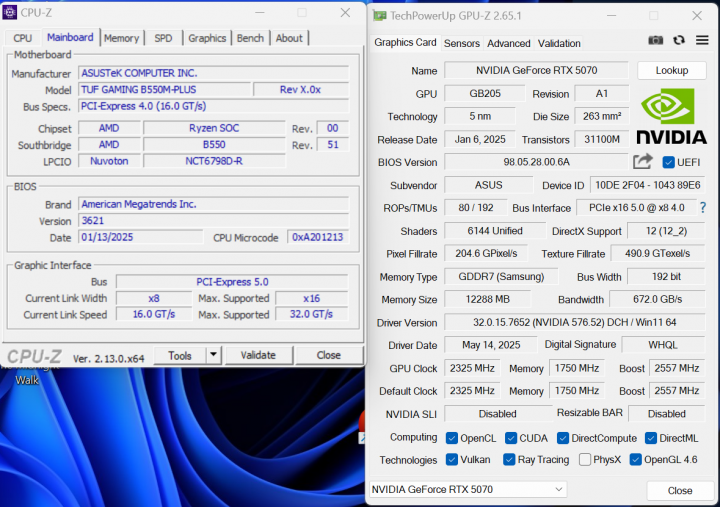The image size is (720, 507).
Task: Click Shaders 6144 Unified value
Action: tap(495, 231)
